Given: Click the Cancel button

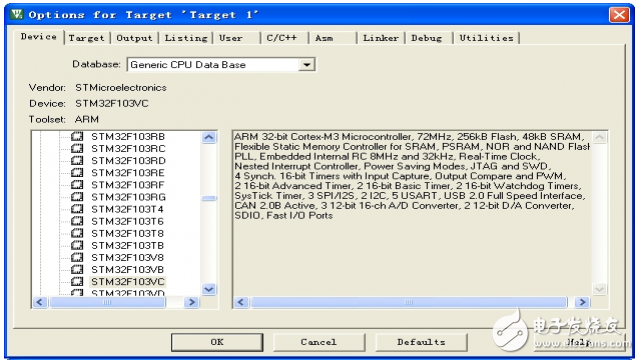Looking at the screenshot, I should point(319,342).
